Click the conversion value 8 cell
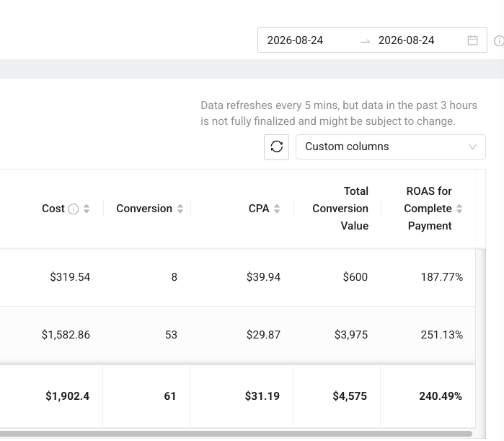 pyautogui.click(x=174, y=277)
